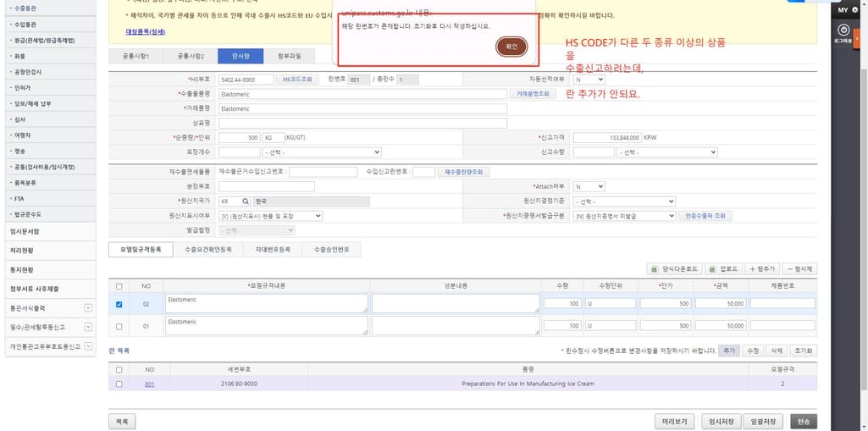Image resolution: width=868 pixels, height=431 pixels.
Task: Select the 란사항 tab
Action: click(240, 57)
